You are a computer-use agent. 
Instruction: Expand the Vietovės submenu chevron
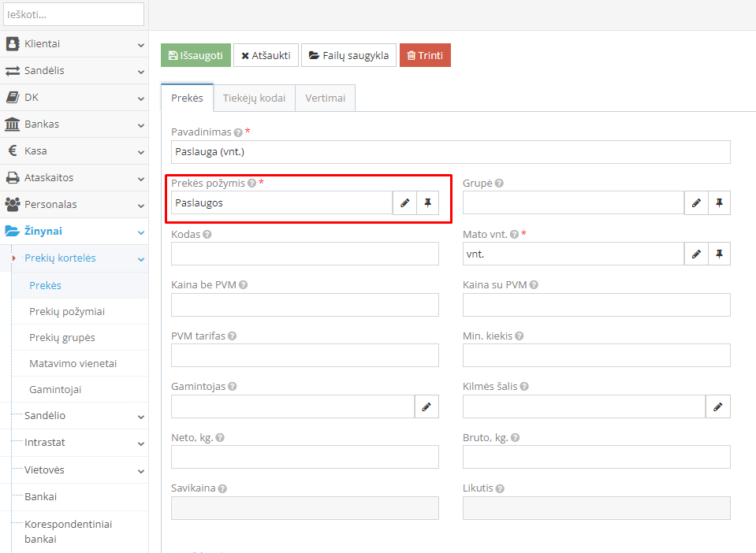[x=141, y=471]
